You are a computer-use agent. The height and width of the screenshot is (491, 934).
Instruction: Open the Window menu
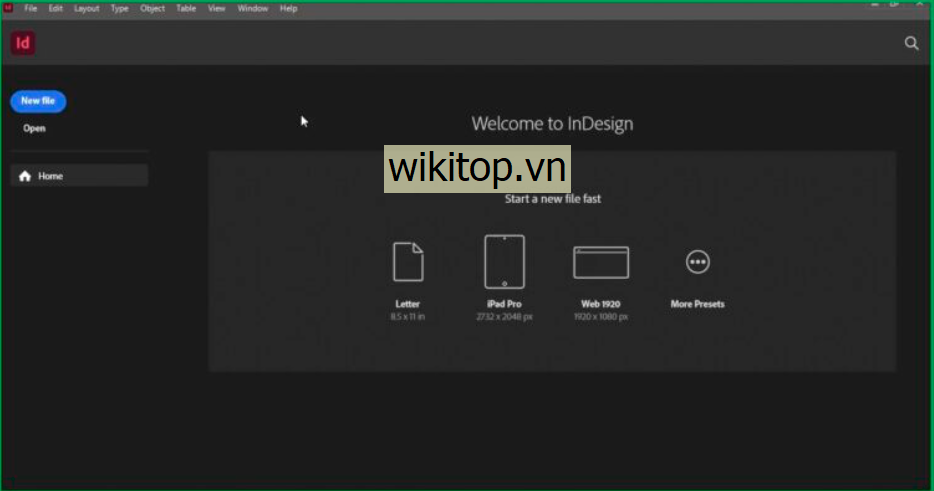[x=253, y=8]
